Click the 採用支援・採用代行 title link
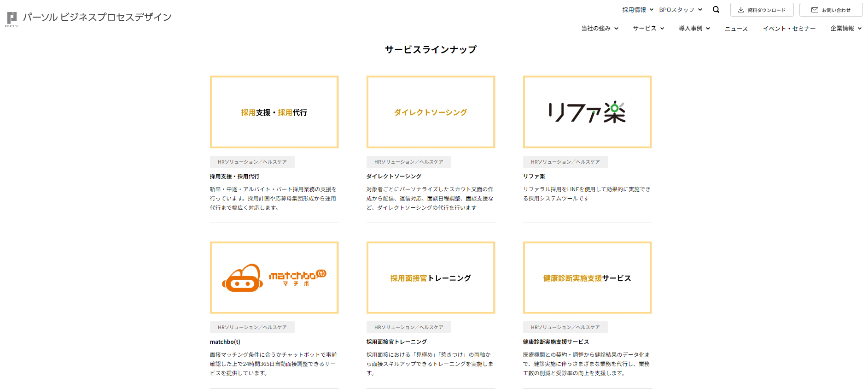Image resolution: width=868 pixels, height=389 pixels. click(235, 177)
